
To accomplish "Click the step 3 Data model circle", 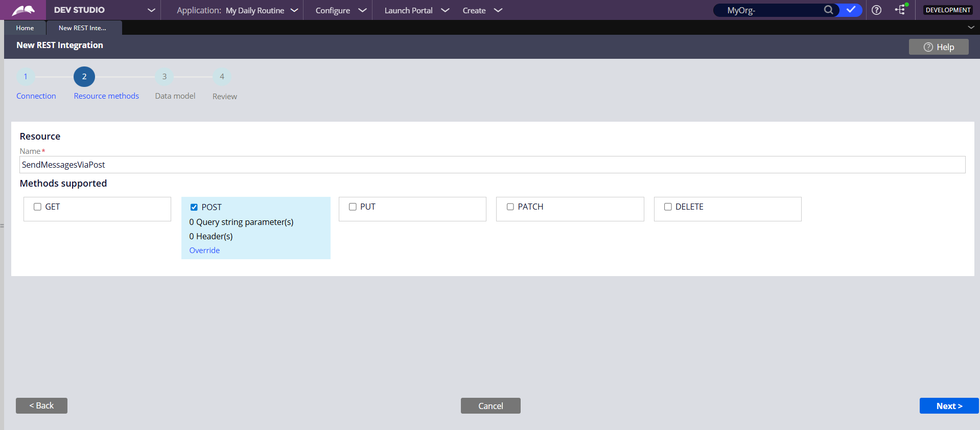I will [x=164, y=77].
